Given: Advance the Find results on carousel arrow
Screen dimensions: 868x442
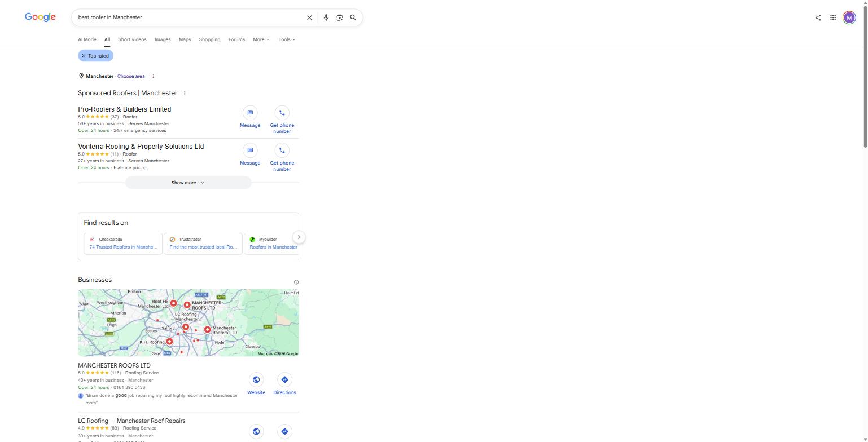Looking at the screenshot, I should pyautogui.click(x=299, y=237).
